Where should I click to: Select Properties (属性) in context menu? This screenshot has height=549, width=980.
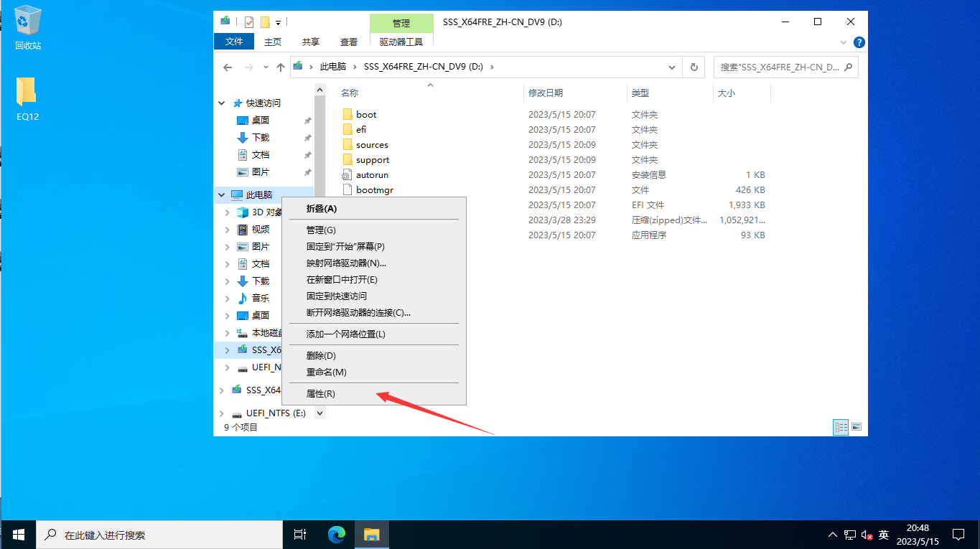click(x=320, y=394)
